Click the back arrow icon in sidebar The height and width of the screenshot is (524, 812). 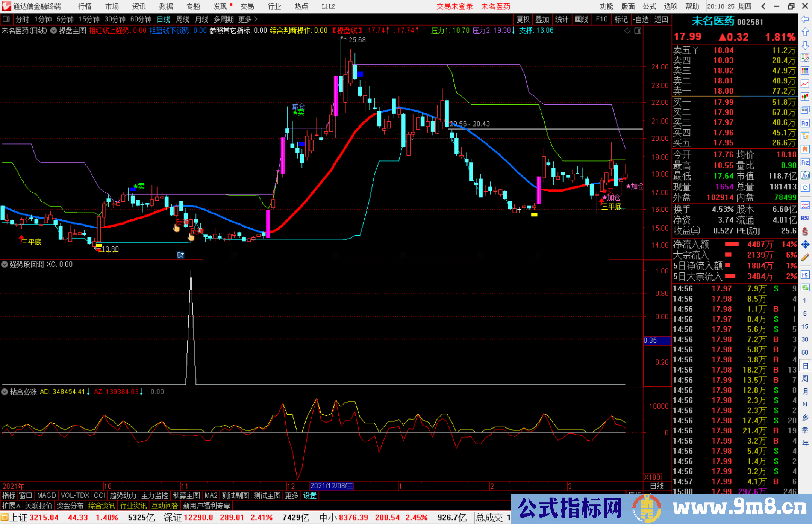pyautogui.click(x=805, y=19)
